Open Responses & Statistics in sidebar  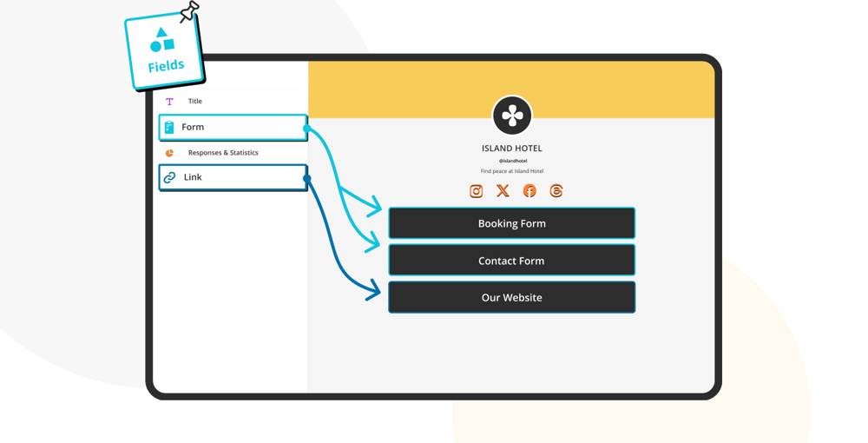tap(223, 153)
